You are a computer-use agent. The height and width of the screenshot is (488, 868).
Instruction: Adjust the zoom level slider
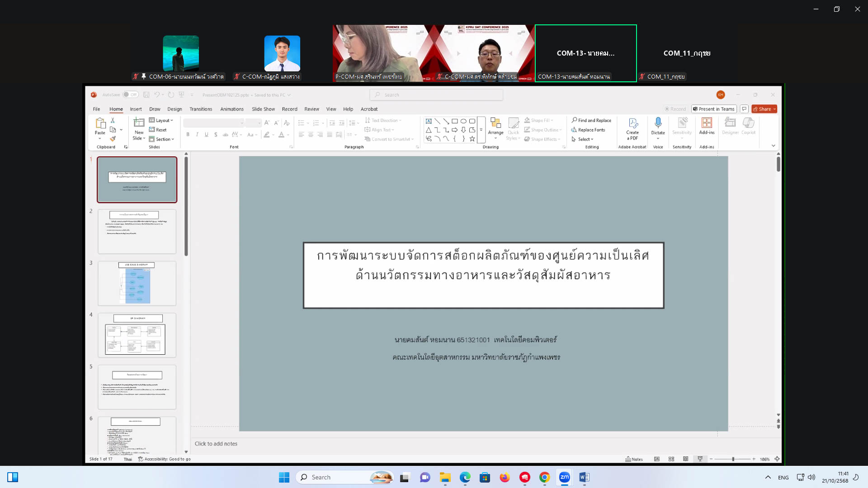[733, 459]
